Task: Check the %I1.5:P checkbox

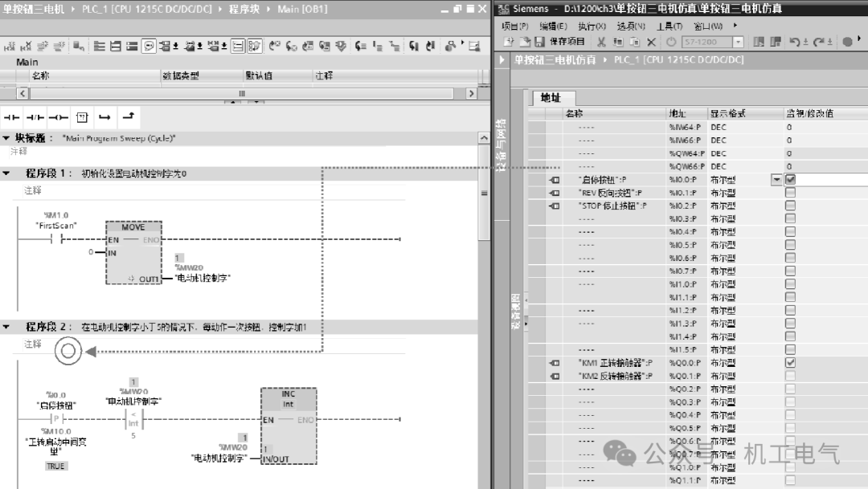Action: click(x=790, y=349)
